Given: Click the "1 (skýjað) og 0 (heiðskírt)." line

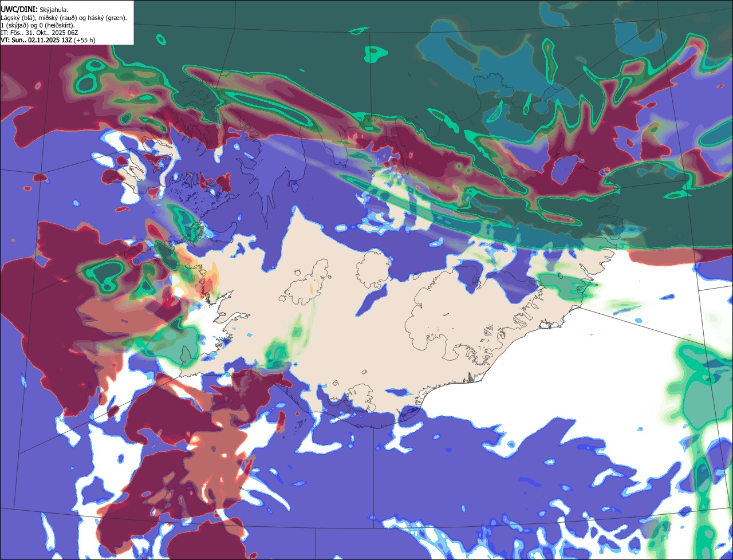Looking at the screenshot, I should point(38,26).
